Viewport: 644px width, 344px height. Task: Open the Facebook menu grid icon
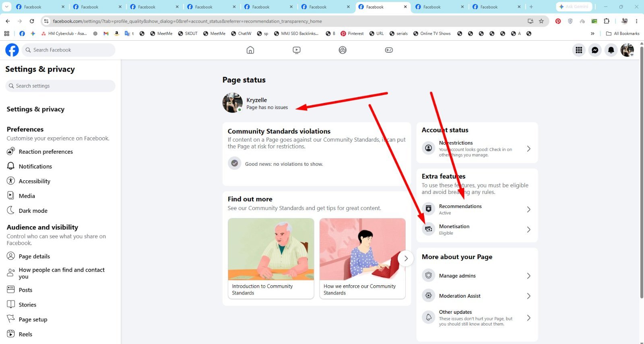point(579,50)
